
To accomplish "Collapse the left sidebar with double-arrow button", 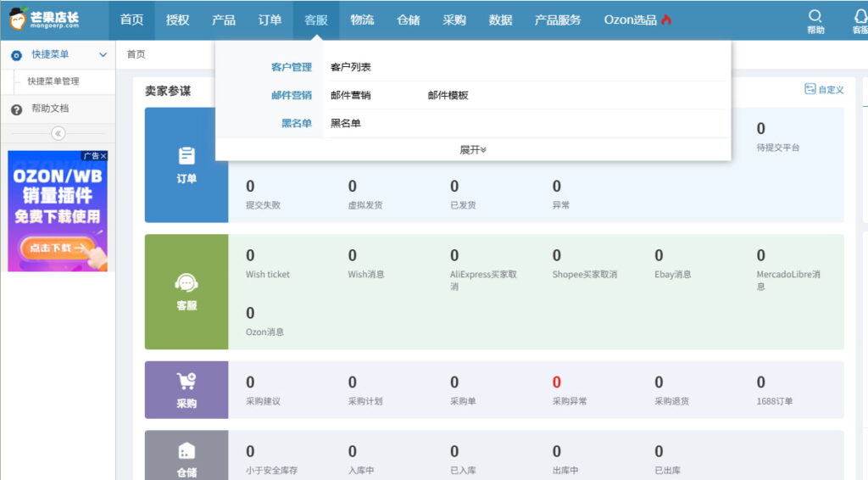I will 58,133.
